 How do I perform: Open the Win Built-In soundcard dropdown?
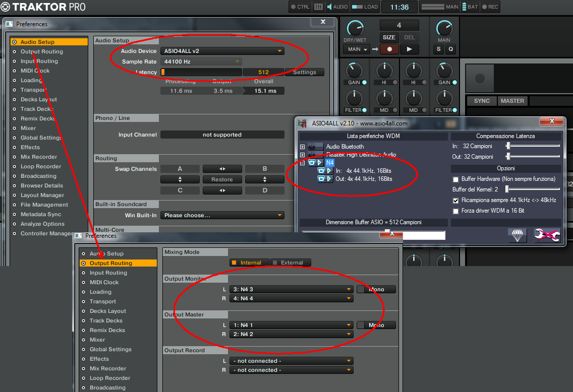click(x=222, y=215)
